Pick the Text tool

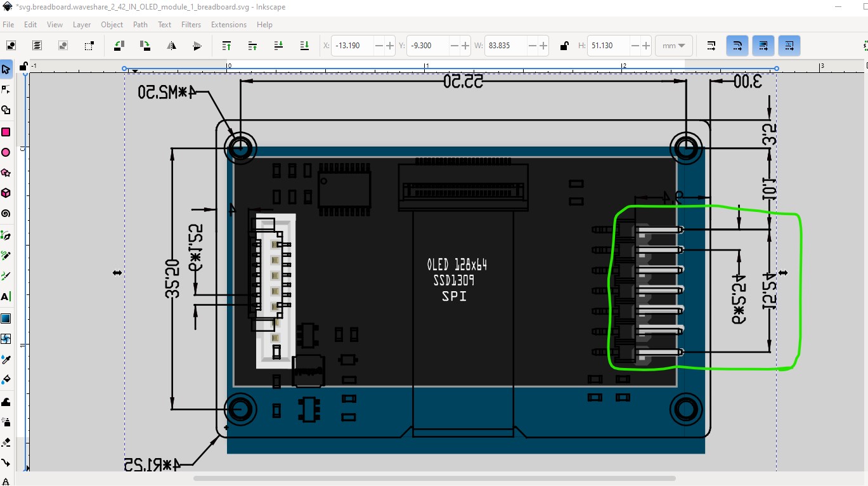tap(6, 296)
